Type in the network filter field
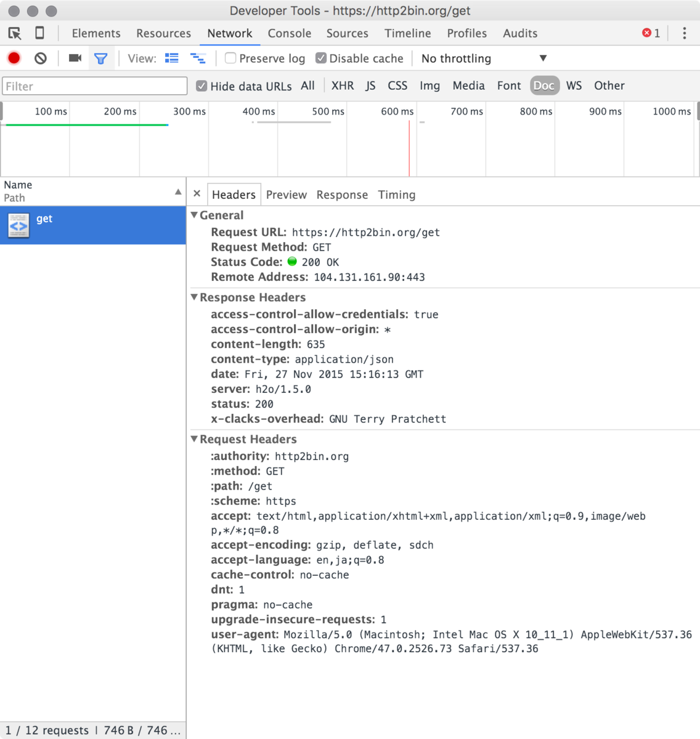 [x=94, y=86]
